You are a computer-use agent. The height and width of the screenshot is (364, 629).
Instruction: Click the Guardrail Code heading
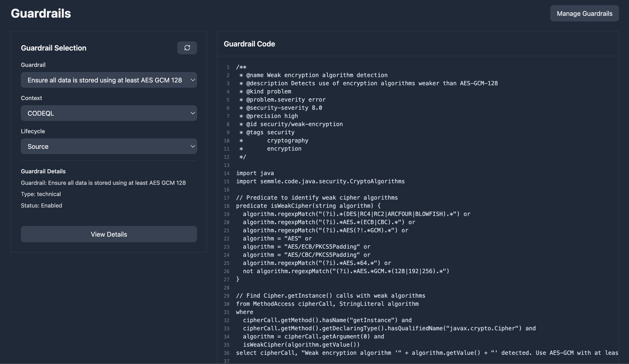click(249, 44)
